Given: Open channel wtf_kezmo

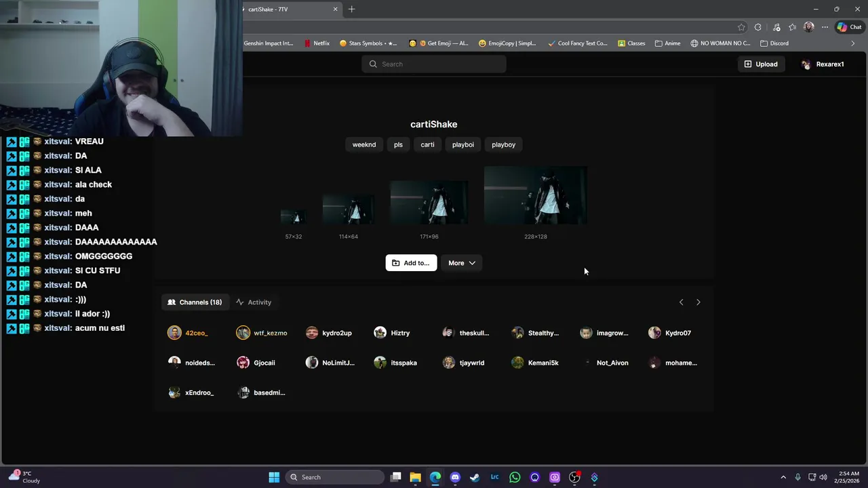Looking at the screenshot, I should point(262,333).
